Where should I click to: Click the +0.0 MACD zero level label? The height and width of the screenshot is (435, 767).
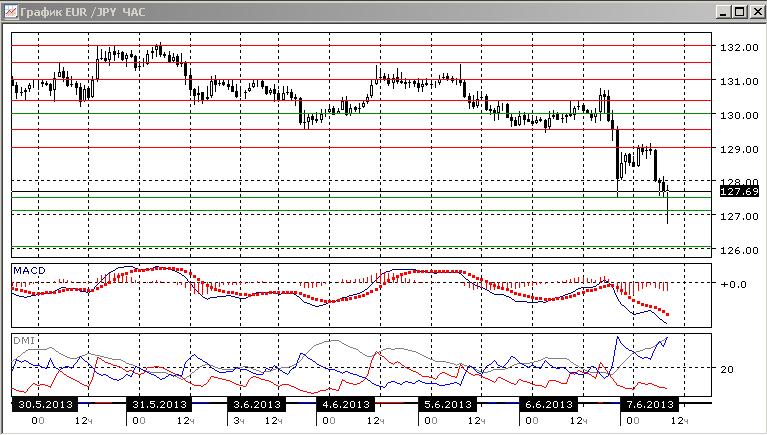pyautogui.click(x=733, y=284)
